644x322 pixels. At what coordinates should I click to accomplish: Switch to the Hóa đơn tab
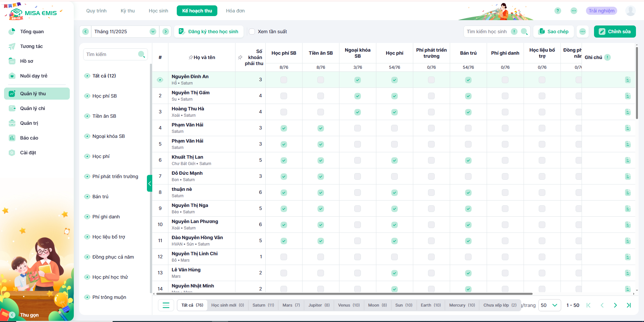click(x=235, y=11)
